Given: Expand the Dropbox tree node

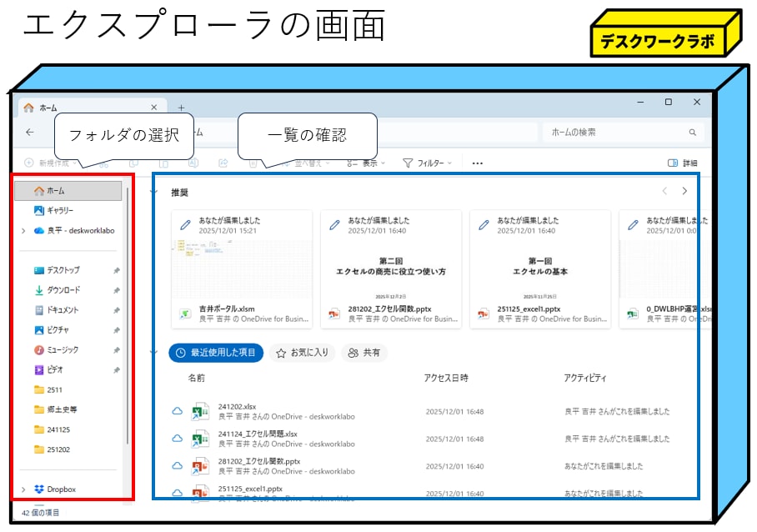Looking at the screenshot, I should (x=23, y=489).
